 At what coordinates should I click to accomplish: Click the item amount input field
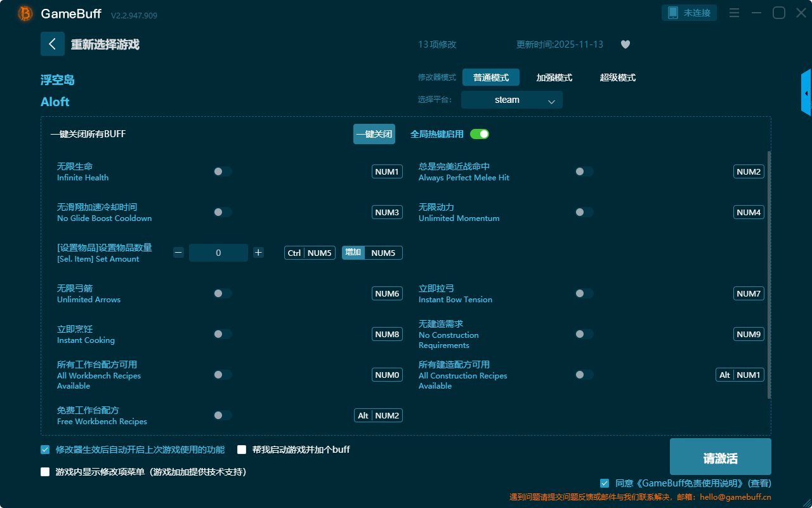(218, 253)
